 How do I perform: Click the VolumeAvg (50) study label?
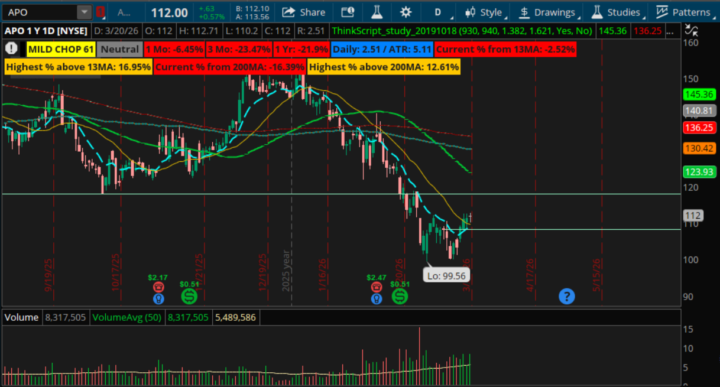pos(127,317)
